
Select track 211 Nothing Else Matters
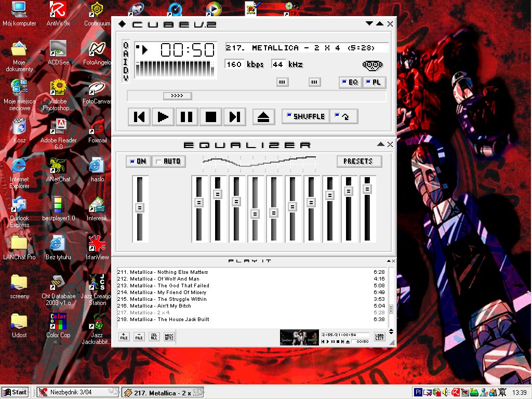(169, 272)
